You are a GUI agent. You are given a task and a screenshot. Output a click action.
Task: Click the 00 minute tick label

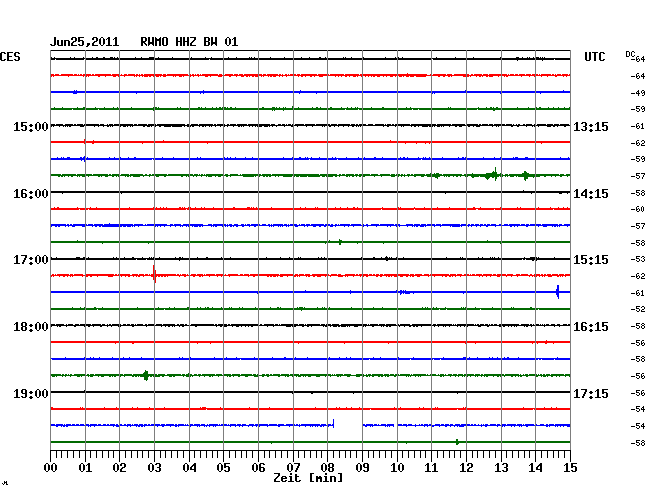tap(51, 468)
